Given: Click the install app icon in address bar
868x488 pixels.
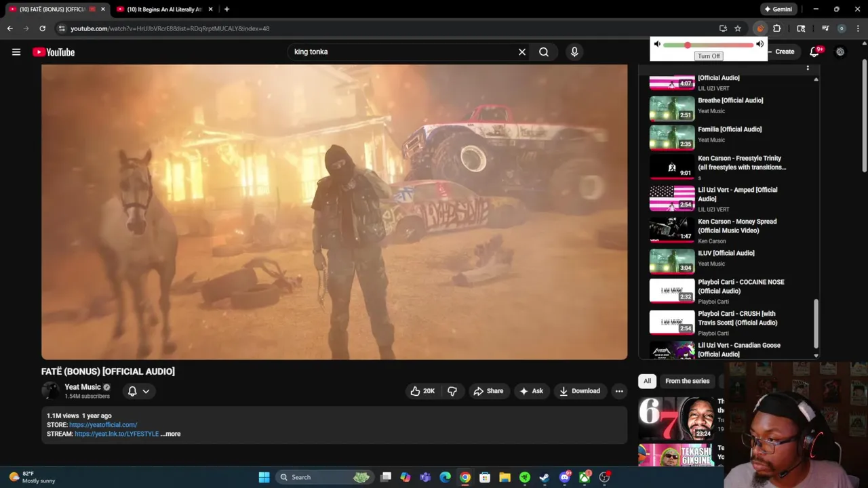Looking at the screenshot, I should click(x=723, y=28).
